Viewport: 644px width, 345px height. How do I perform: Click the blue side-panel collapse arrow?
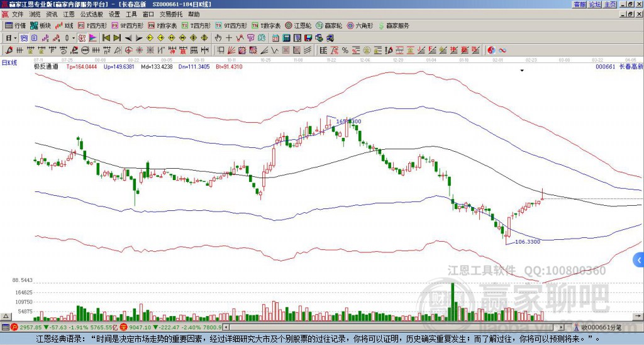point(639,259)
